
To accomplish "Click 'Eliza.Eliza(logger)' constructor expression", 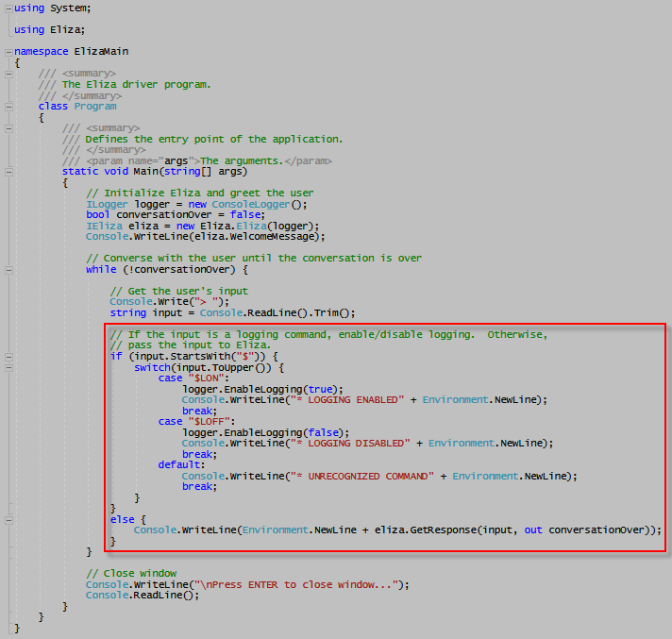I will (x=258, y=226).
